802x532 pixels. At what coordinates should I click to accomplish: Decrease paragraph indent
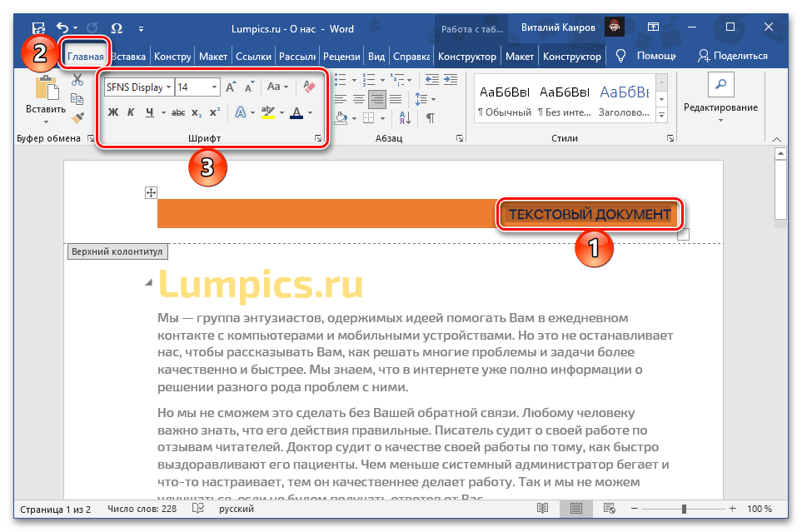[432, 79]
